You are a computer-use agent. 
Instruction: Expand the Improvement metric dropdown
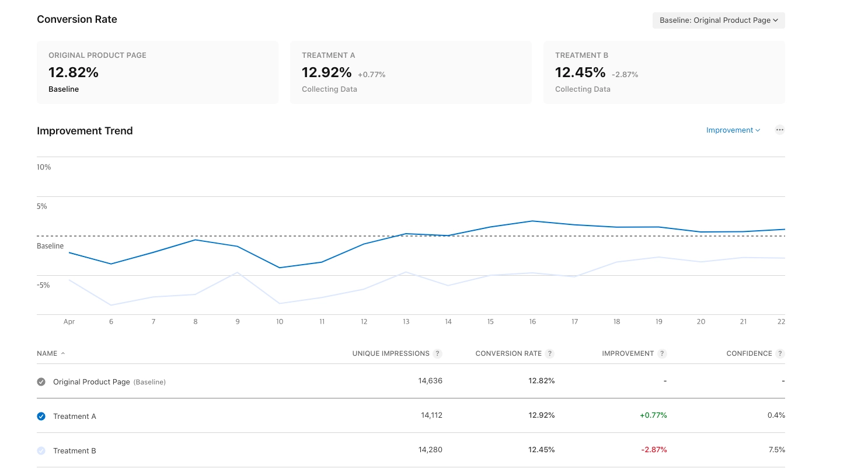(733, 130)
